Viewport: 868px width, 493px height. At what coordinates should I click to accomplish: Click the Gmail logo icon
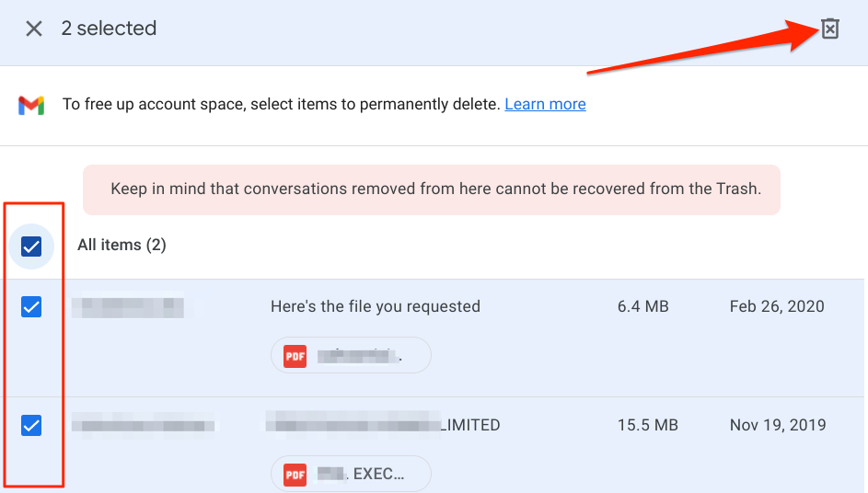tap(31, 105)
